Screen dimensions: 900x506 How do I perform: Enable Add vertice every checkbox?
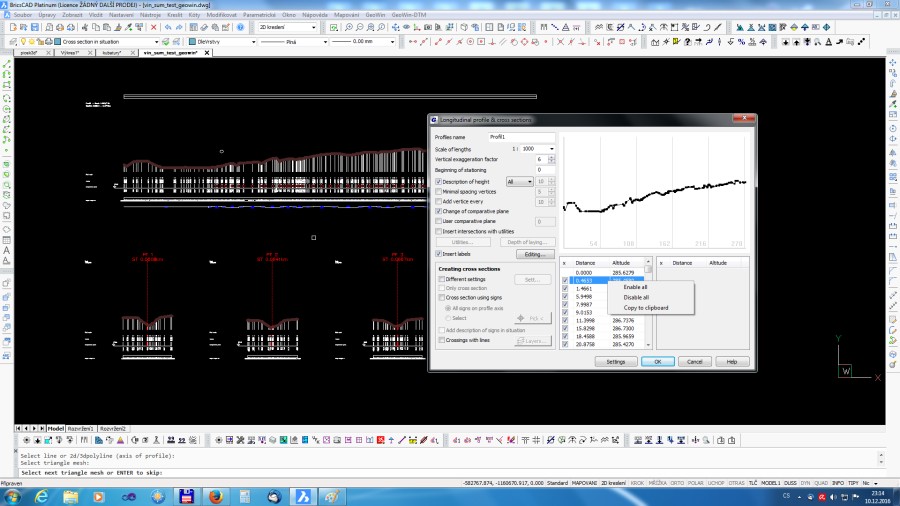[x=439, y=201]
